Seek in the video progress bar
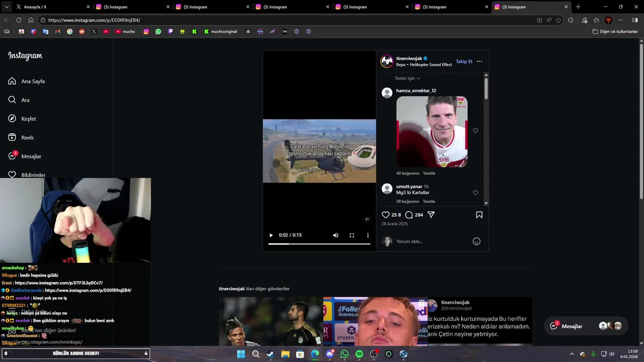The height and width of the screenshot is (362, 644). (319, 244)
